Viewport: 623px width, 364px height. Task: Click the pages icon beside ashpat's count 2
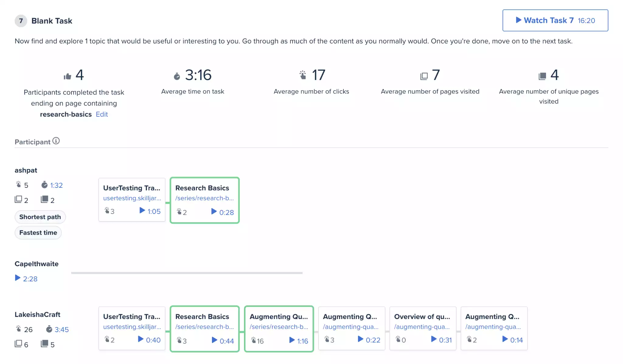pos(19,199)
